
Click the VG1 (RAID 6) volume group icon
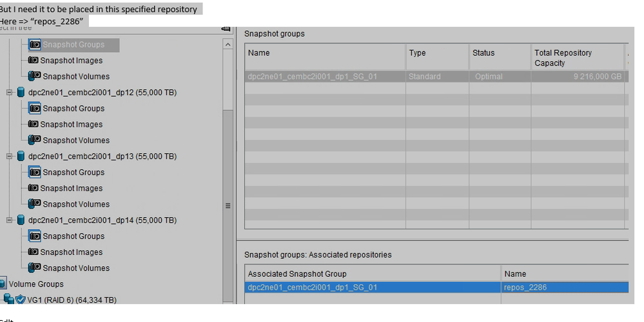(19, 300)
